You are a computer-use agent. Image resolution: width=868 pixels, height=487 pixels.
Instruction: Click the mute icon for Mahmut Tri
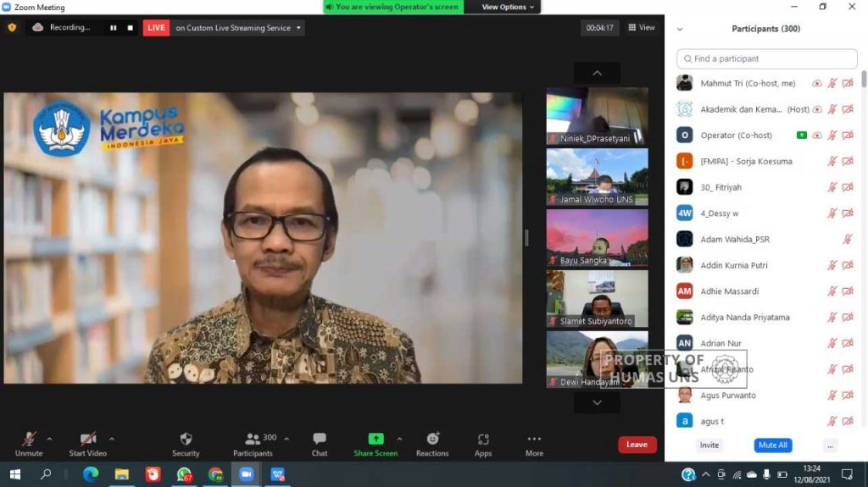coord(832,84)
